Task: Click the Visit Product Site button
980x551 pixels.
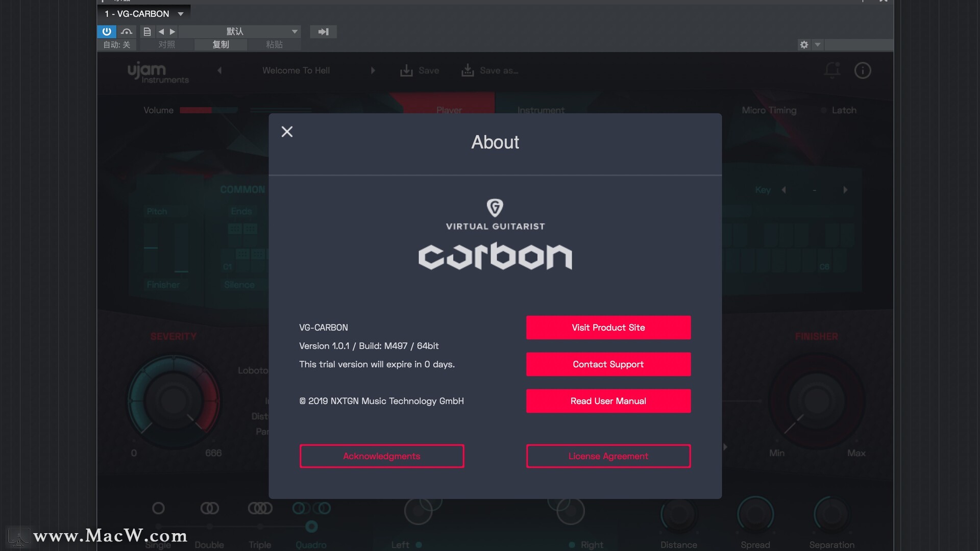Action: pyautogui.click(x=607, y=327)
